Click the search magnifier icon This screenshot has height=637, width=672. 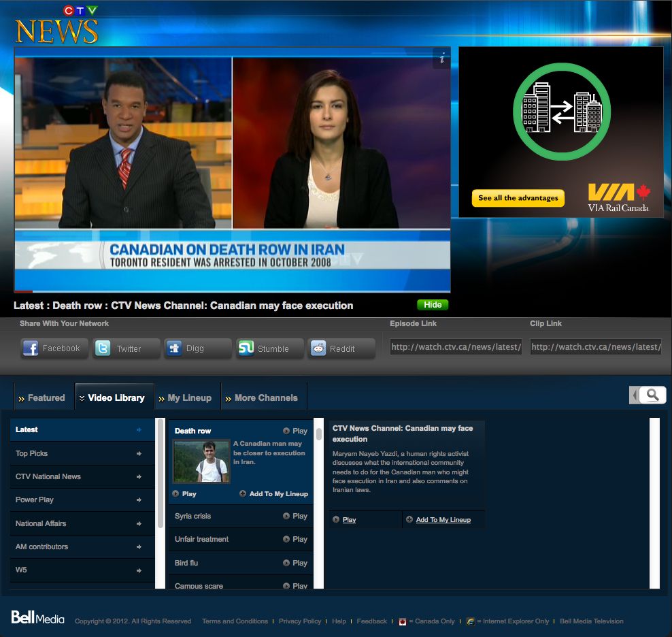click(652, 395)
